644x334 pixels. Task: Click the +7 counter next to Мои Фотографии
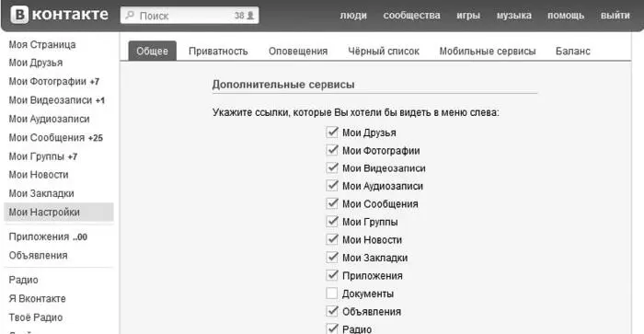pyautogui.click(x=95, y=82)
